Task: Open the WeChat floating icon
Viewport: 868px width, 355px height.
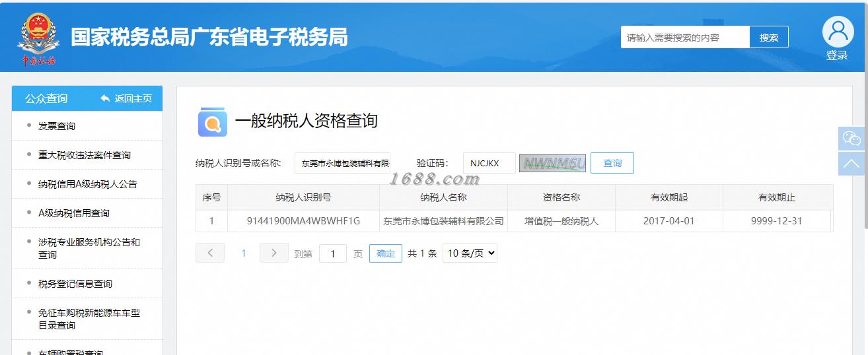Action: (851, 139)
